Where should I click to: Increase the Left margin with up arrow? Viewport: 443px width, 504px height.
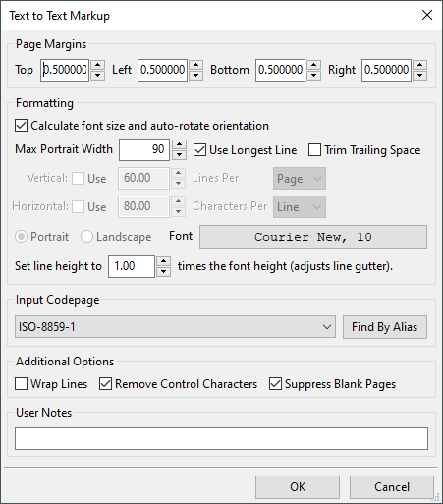click(x=195, y=65)
